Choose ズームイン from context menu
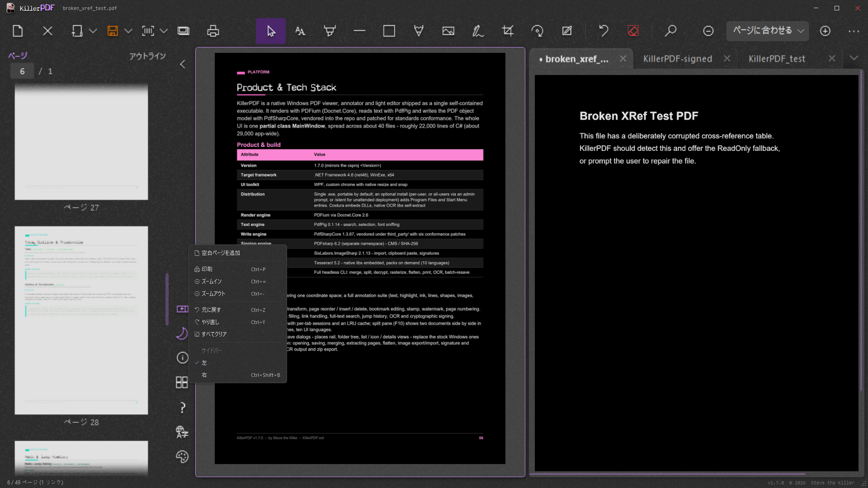The image size is (868, 488). (x=238, y=282)
